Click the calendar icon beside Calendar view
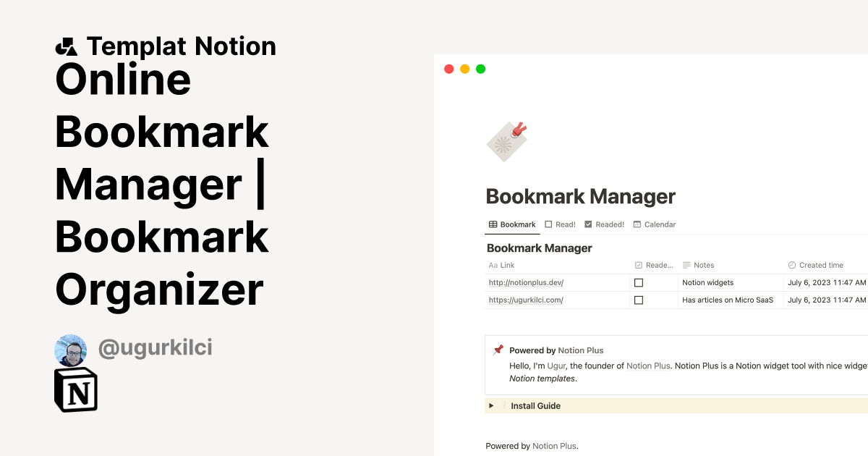Screen dimensions: 868x456 click(x=637, y=224)
